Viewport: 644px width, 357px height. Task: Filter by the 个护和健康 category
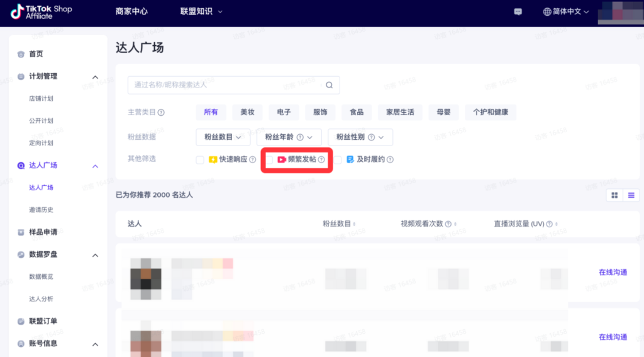pyautogui.click(x=491, y=112)
